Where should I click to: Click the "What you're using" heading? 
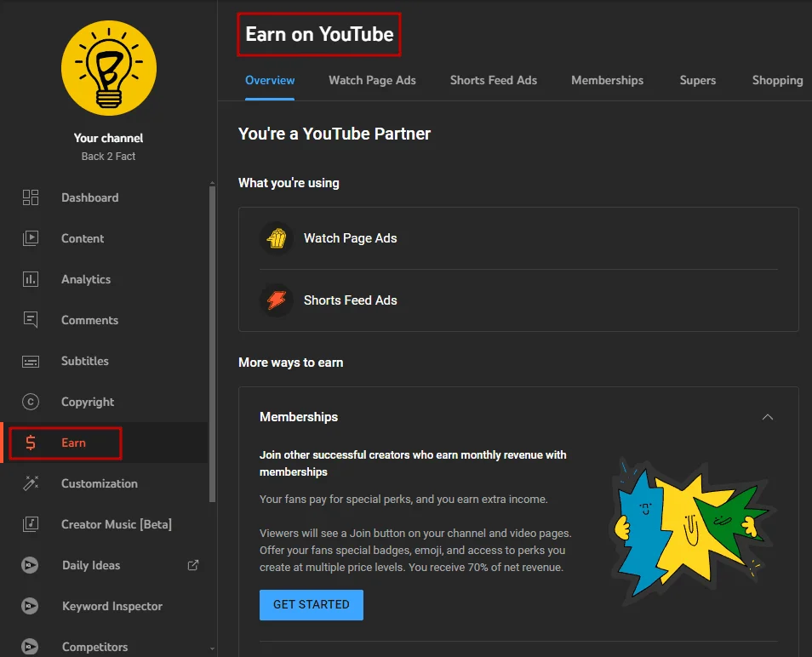point(289,183)
